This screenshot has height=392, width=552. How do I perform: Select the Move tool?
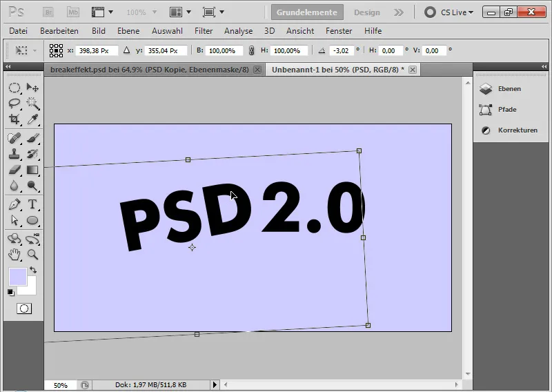[x=32, y=88]
